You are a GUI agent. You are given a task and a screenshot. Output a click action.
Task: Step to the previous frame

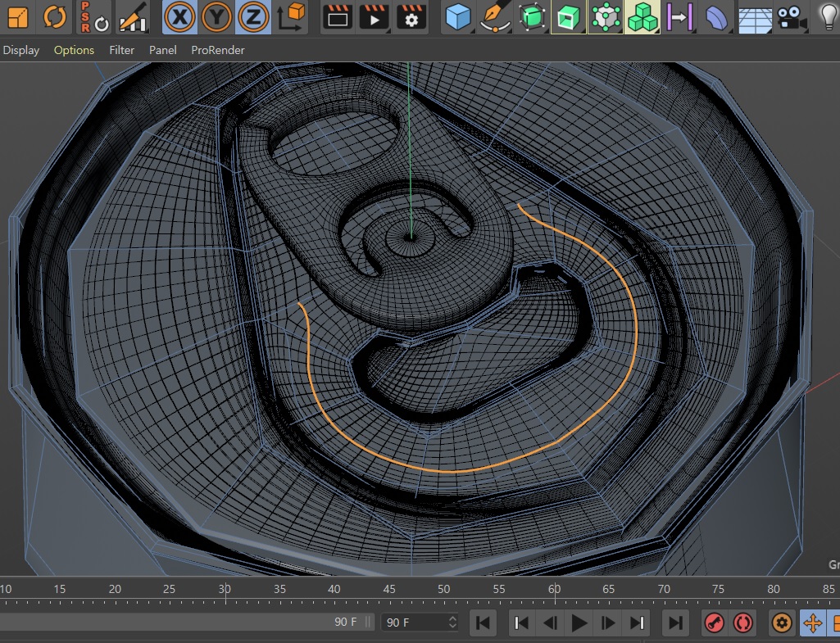pyautogui.click(x=550, y=623)
